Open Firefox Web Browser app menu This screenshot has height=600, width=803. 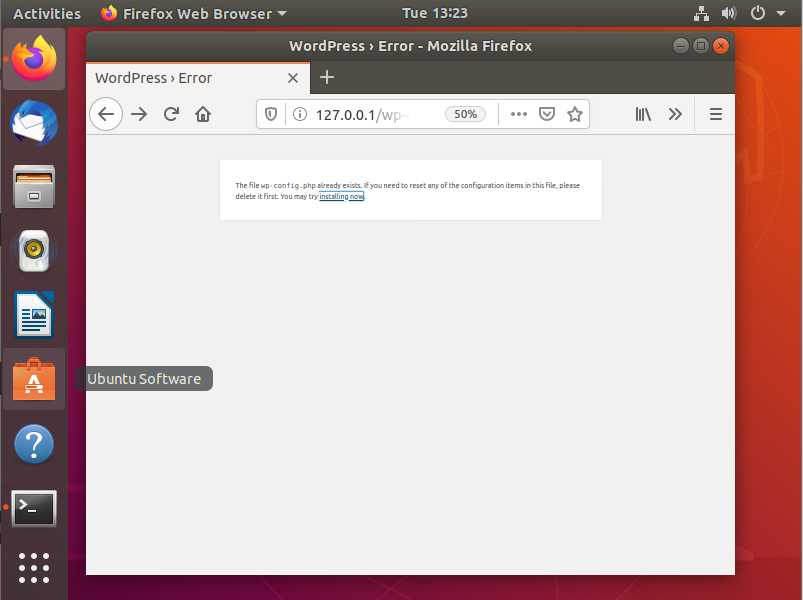click(194, 13)
